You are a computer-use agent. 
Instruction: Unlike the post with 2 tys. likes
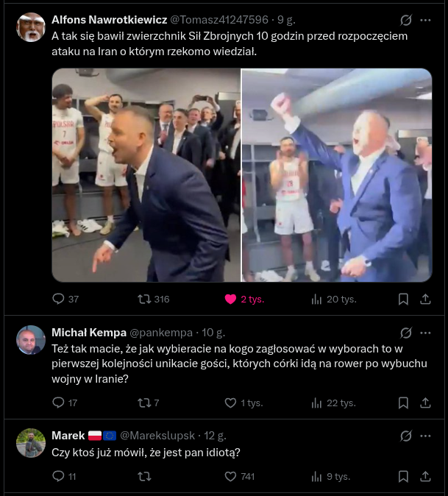click(232, 299)
